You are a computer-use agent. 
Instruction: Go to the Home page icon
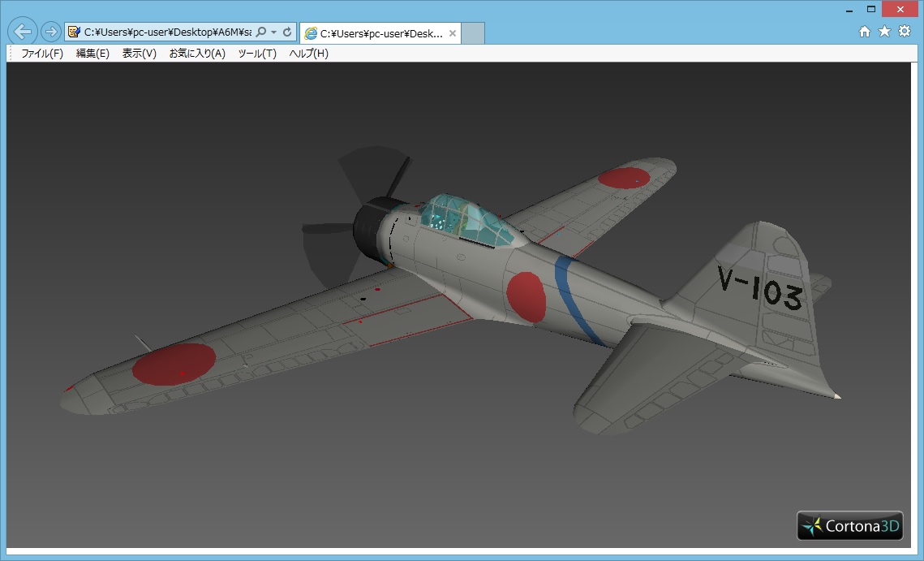coord(865,31)
